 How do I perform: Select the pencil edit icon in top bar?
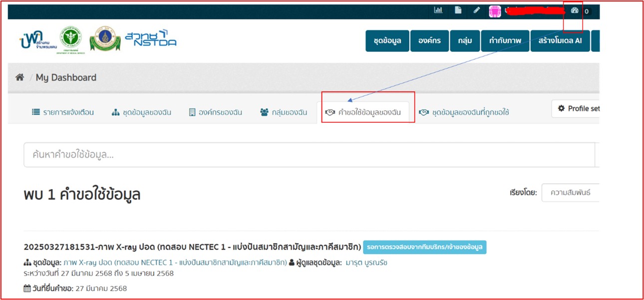pos(476,9)
